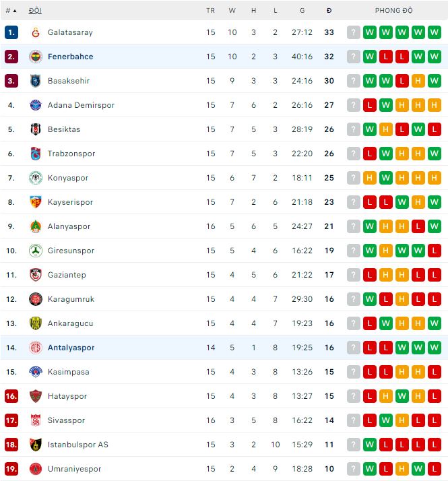Viewport: 448px width, 481px height.
Task: Click the Hatayspor club badge
Action: point(36,396)
